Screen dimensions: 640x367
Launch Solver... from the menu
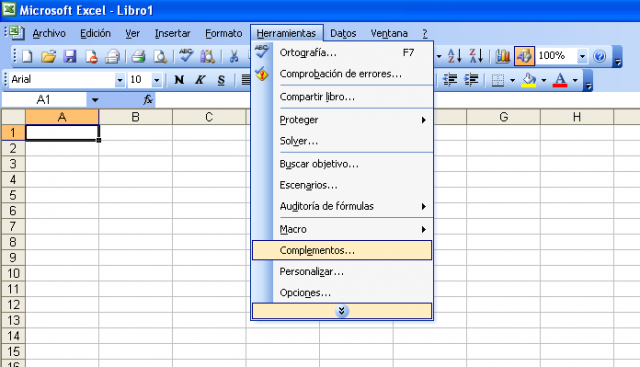(x=342, y=141)
